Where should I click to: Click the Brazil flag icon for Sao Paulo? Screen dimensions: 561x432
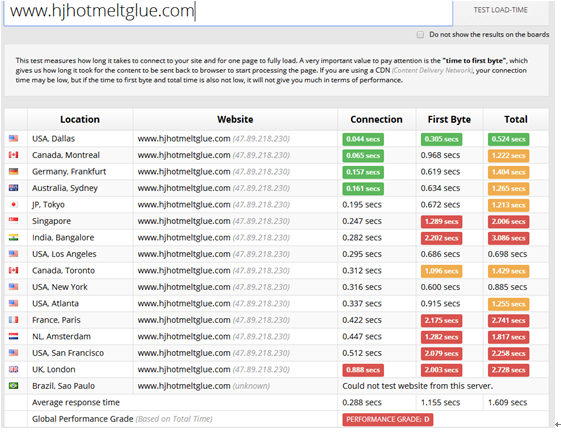tap(14, 385)
